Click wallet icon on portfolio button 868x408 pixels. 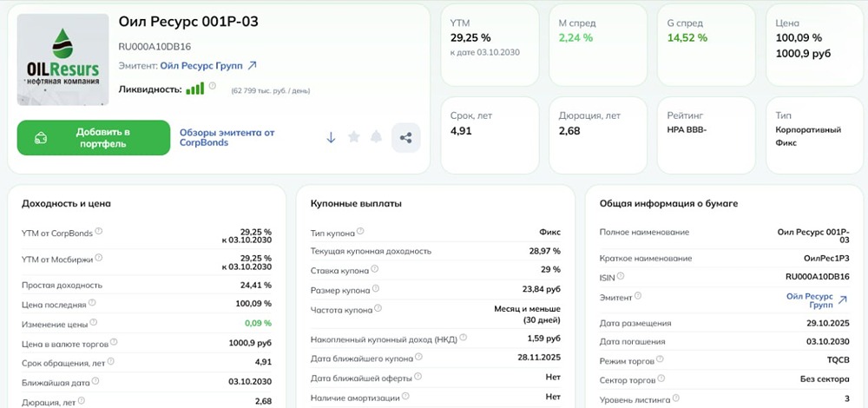point(41,138)
